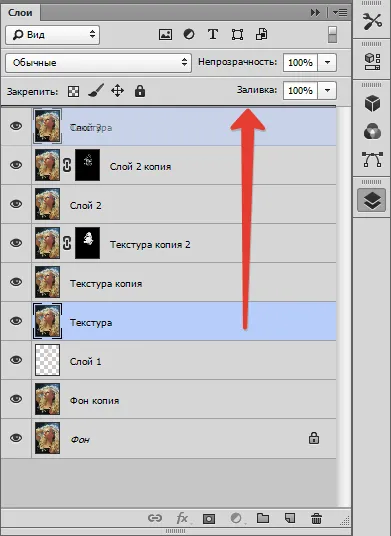Image resolution: width=391 pixels, height=536 pixels.
Task: Open the Обычные blend mode dropdown
Action: [x=98, y=63]
